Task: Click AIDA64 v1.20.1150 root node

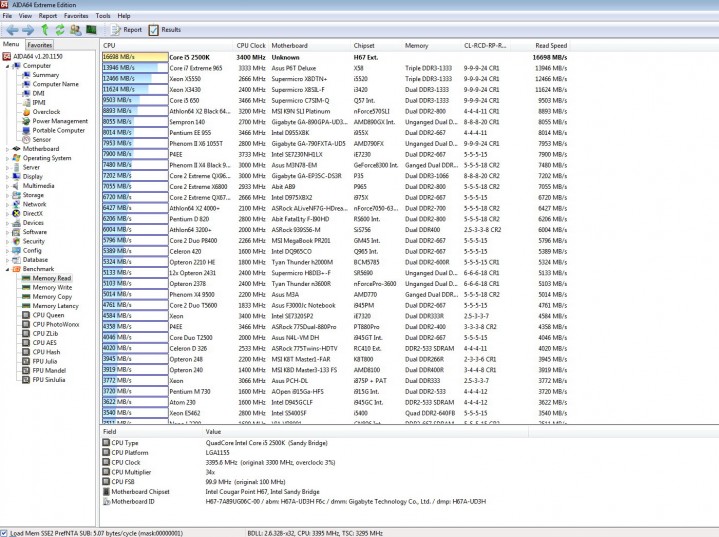Action: [38, 56]
